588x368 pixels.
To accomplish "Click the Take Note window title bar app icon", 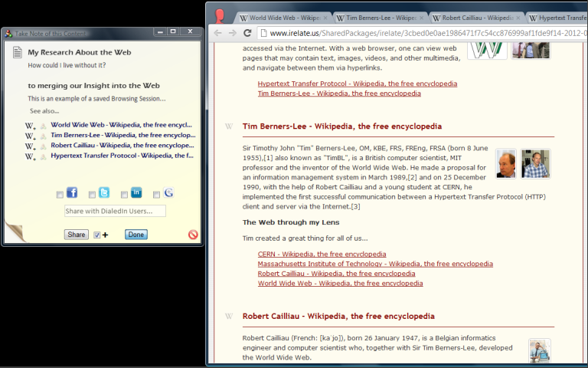I will (x=8, y=34).
